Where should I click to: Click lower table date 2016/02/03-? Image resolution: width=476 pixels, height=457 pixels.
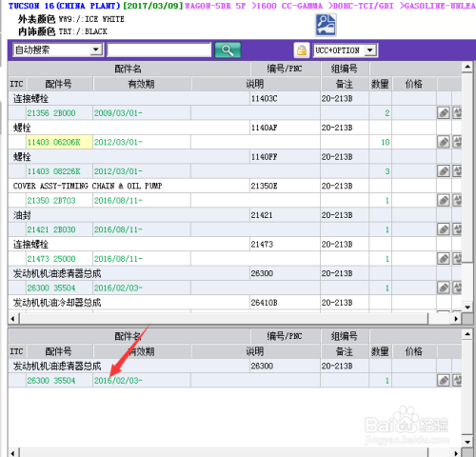[118, 380]
